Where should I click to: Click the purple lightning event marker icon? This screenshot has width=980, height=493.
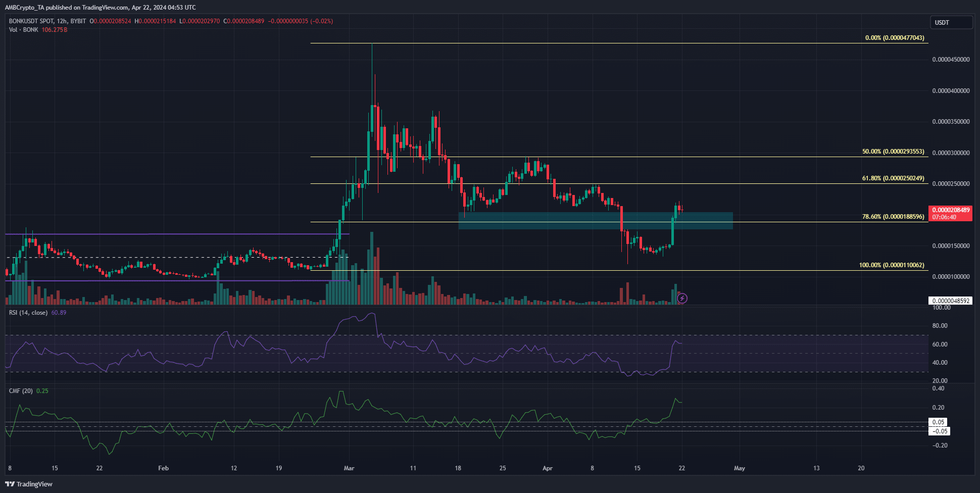tap(682, 299)
